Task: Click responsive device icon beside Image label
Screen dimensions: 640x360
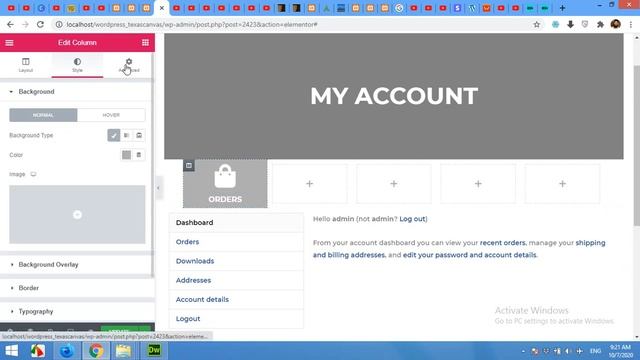Action: pyautogui.click(x=33, y=174)
